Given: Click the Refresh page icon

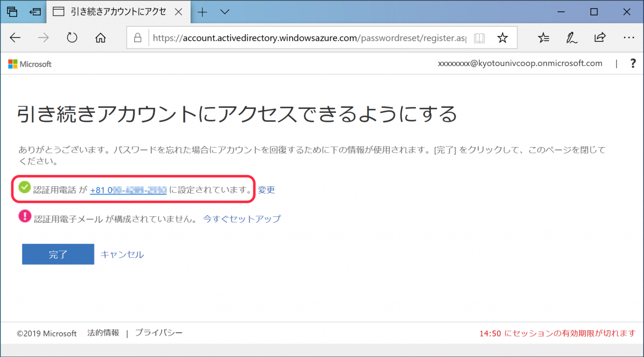Looking at the screenshot, I should tap(71, 38).
